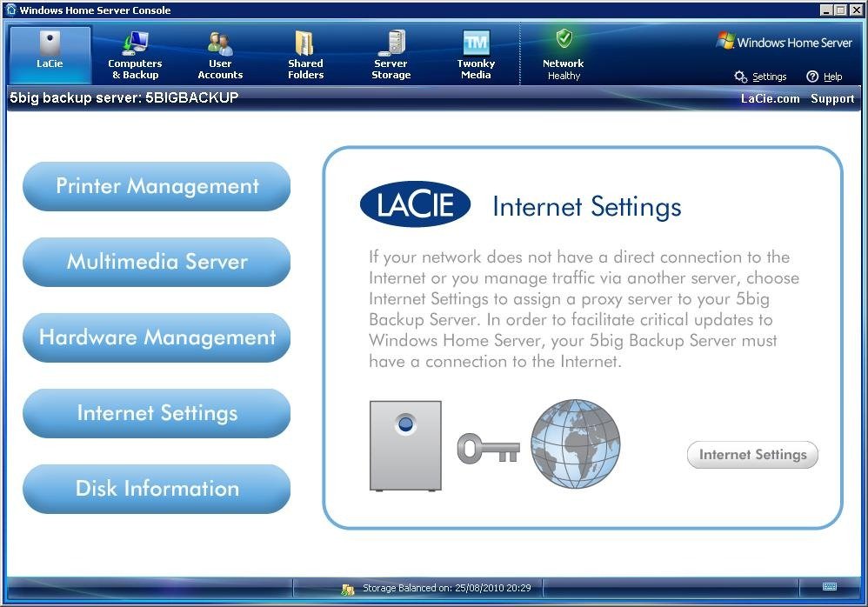Image resolution: width=868 pixels, height=607 pixels.
Task: Maximize the console window
Action: [840, 10]
